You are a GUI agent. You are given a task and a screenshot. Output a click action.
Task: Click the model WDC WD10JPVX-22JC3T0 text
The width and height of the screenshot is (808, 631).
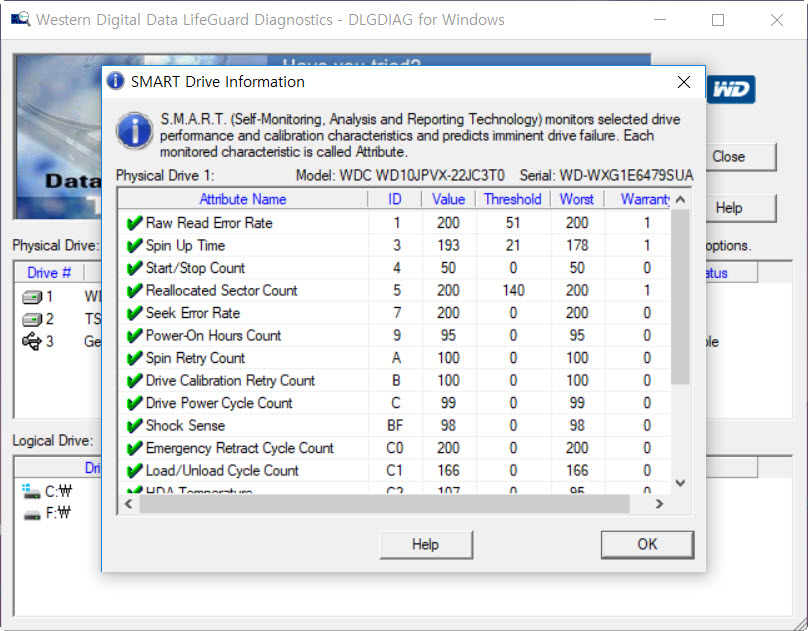pyautogui.click(x=422, y=176)
